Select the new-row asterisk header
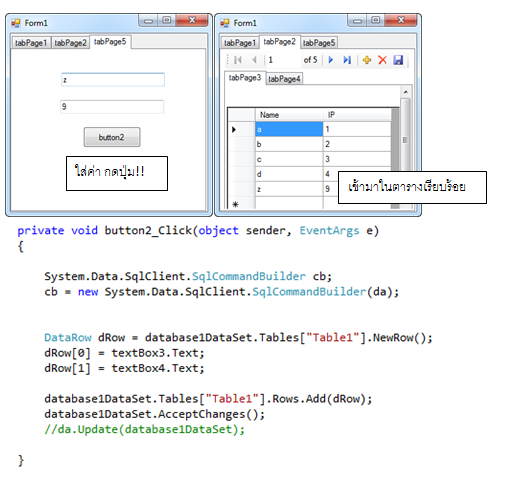 point(235,204)
